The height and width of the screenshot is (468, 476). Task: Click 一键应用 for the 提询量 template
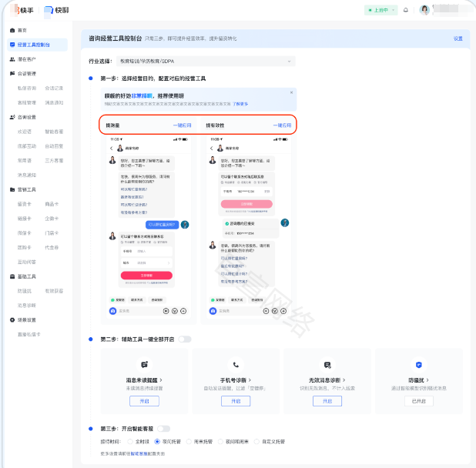pyautogui.click(x=182, y=125)
